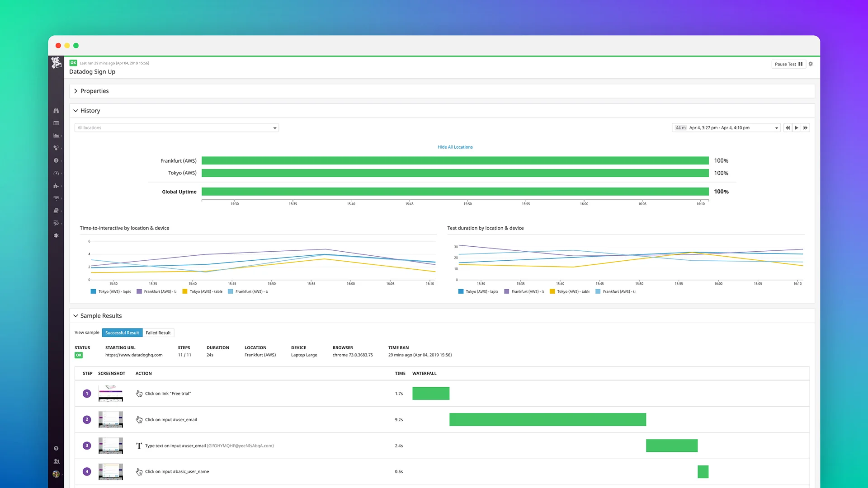Screen dimensions: 868x488
Task: Open the settings gear near Pause Test
Action: (811, 64)
